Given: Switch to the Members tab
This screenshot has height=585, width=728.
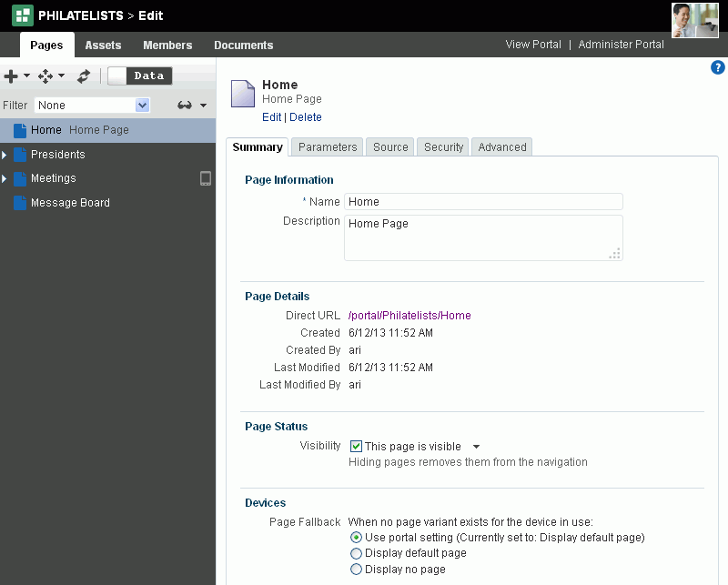Looking at the screenshot, I should 167,45.
